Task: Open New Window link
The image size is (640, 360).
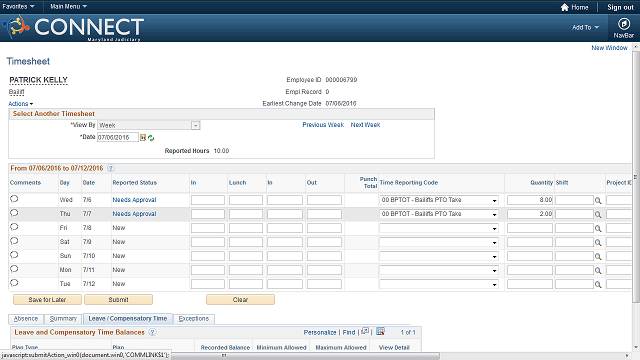Action: point(609,48)
